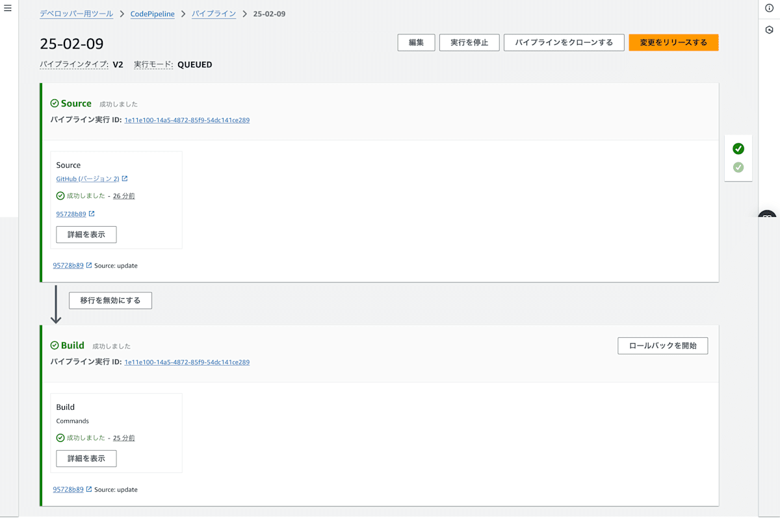The image size is (780, 532).
Task: Click the Build stage success check icon
Action: point(55,346)
